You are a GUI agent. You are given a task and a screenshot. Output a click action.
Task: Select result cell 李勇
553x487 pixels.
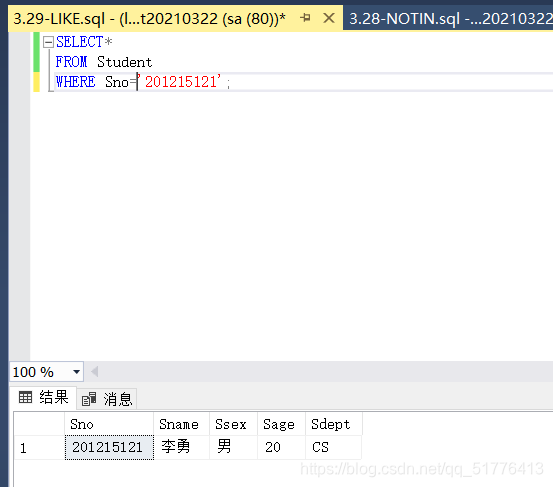click(181, 447)
